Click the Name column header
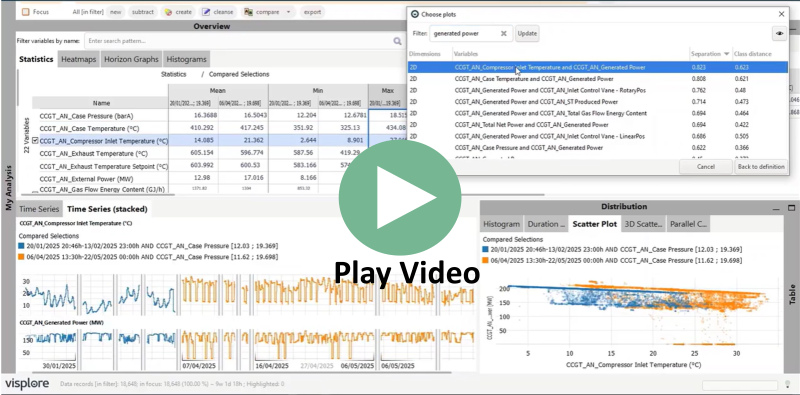 point(101,103)
